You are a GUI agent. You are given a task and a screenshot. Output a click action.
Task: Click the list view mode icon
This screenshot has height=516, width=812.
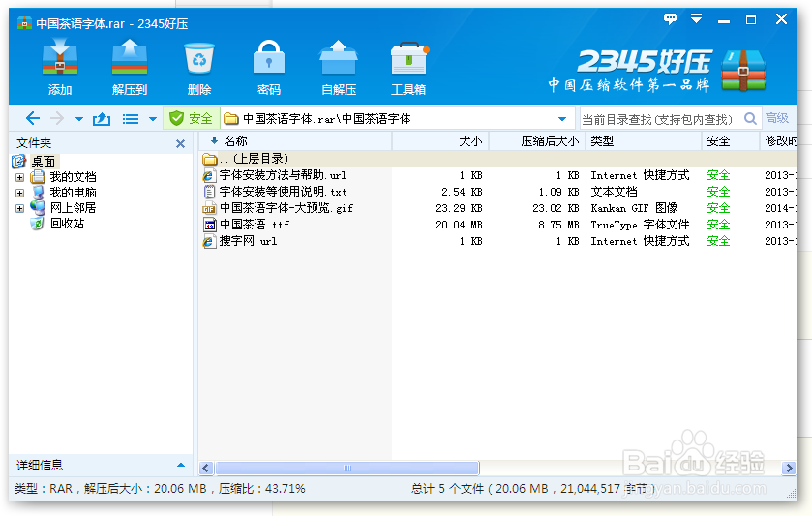tap(131, 119)
